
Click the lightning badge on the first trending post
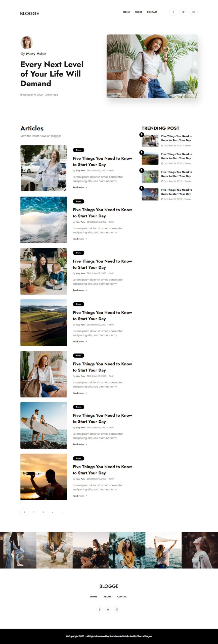coord(142,135)
